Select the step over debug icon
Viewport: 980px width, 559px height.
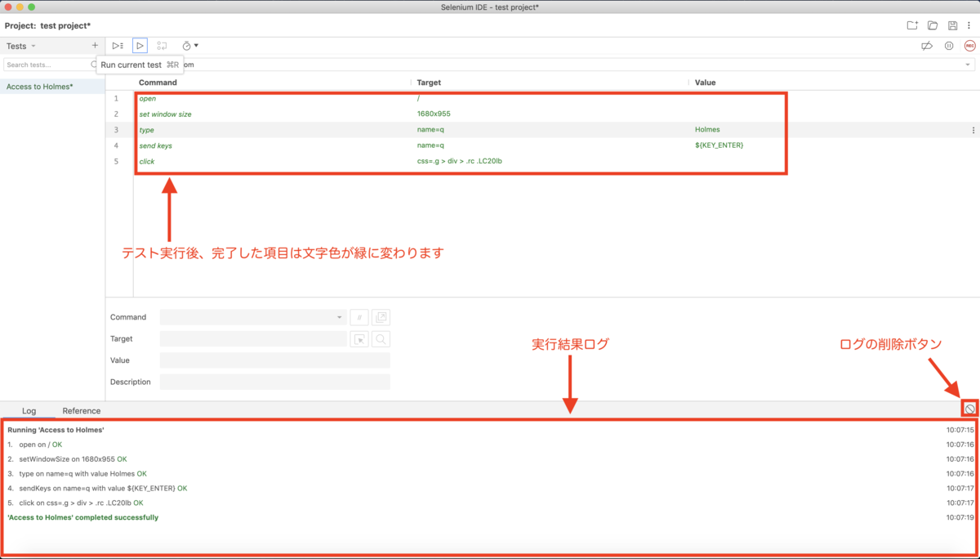point(162,45)
